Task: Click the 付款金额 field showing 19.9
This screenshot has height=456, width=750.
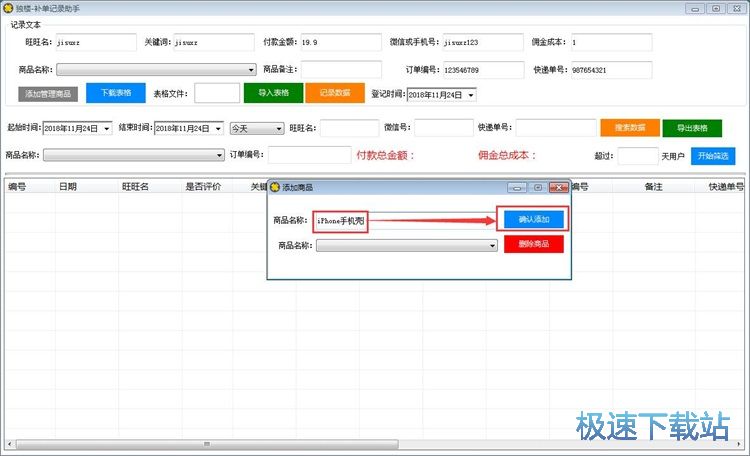Action: [x=341, y=42]
